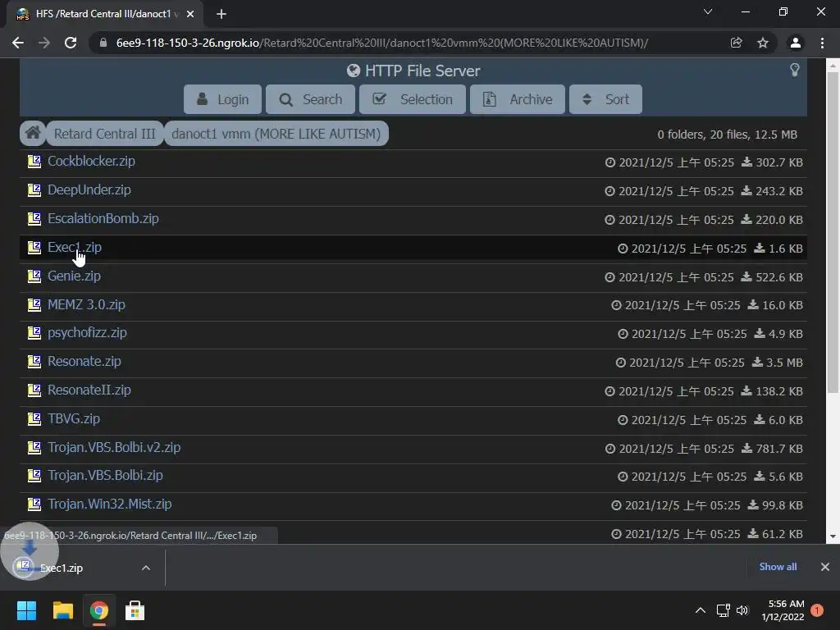Open Genie.zip file link
840x630 pixels.
[x=74, y=276]
